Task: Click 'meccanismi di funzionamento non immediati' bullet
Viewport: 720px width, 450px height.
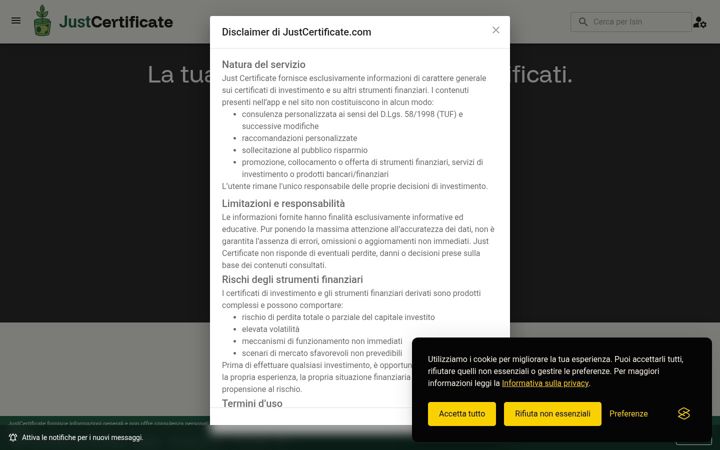Action: pos(322,341)
